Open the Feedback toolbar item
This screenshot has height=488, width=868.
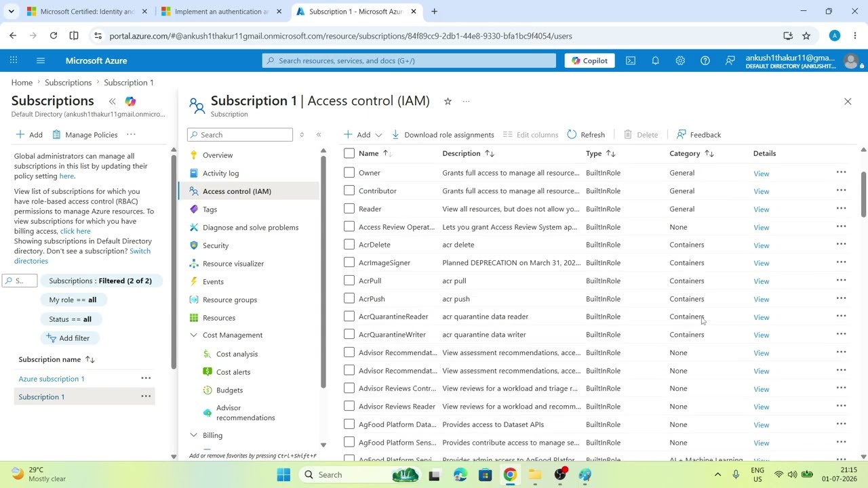point(698,134)
